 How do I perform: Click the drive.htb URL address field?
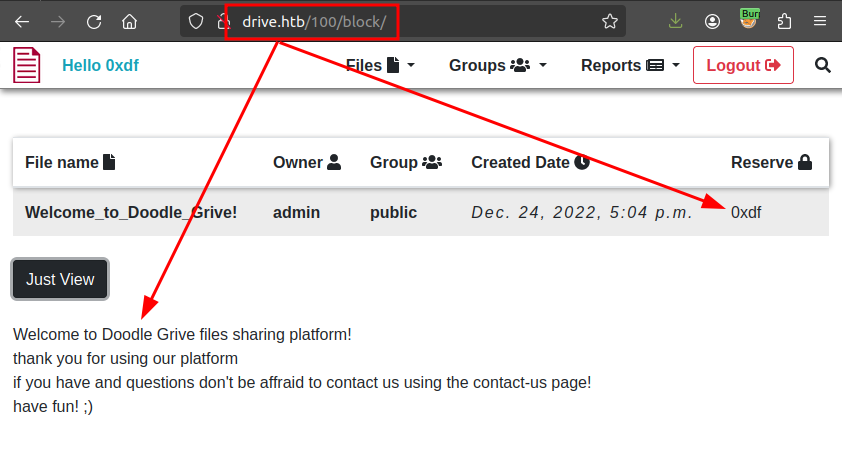420,21
